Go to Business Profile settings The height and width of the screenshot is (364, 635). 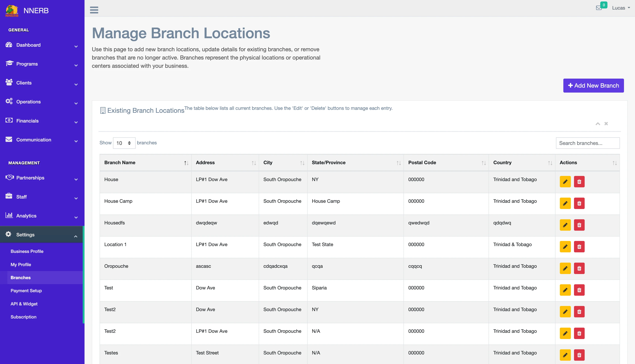tap(27, 251)
